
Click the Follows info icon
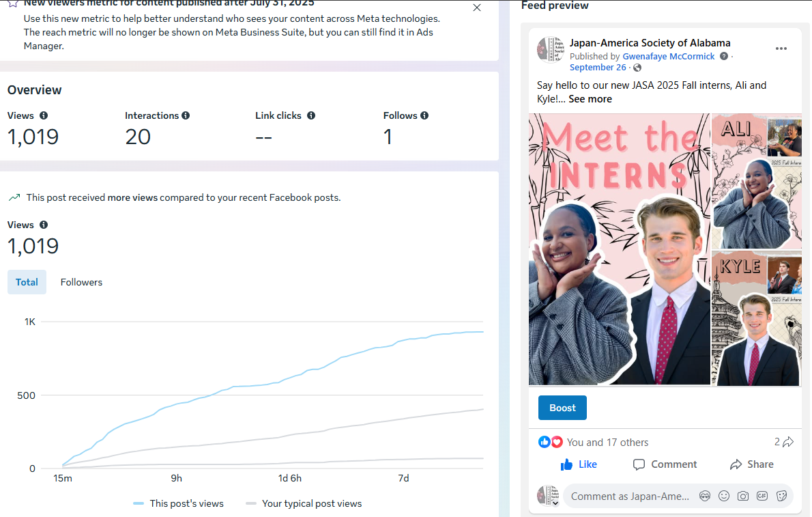(x=424, y=115)
